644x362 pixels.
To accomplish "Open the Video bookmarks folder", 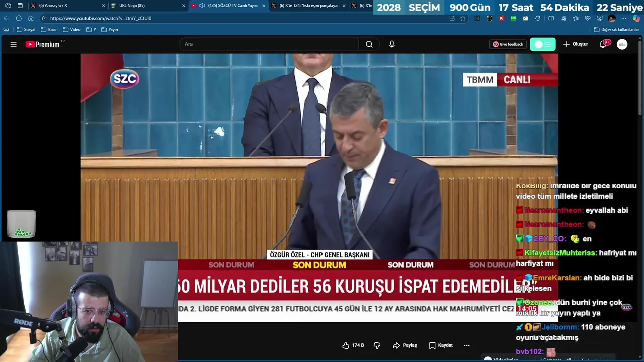I will (x=71, y=30).
